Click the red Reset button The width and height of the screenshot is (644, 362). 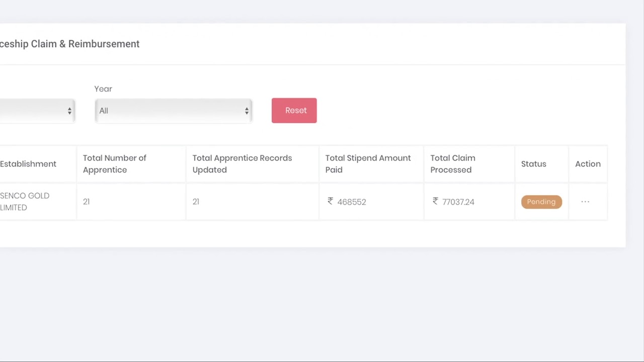click(x=294, y=111)
